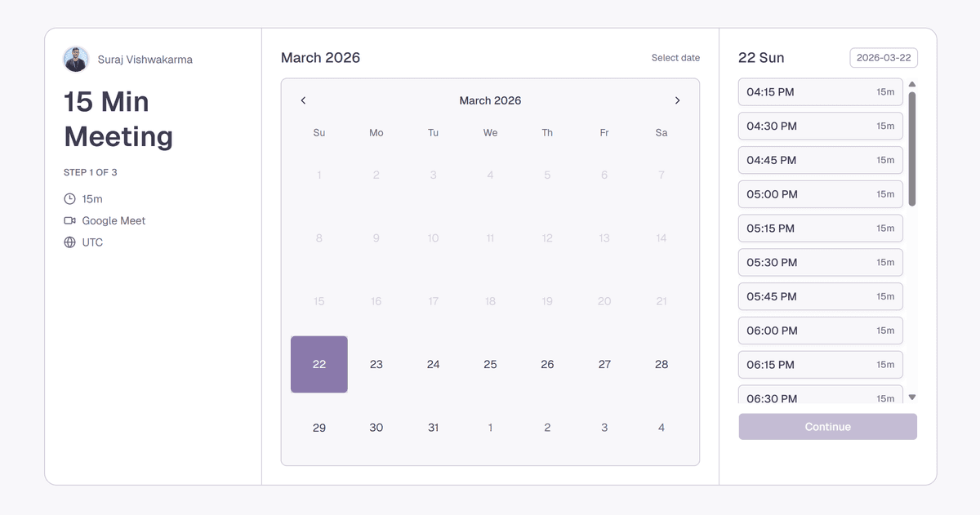Screen dimensions: 980x515
Task: Click the clock icon showing meeting duration
Action: [70, 198]
